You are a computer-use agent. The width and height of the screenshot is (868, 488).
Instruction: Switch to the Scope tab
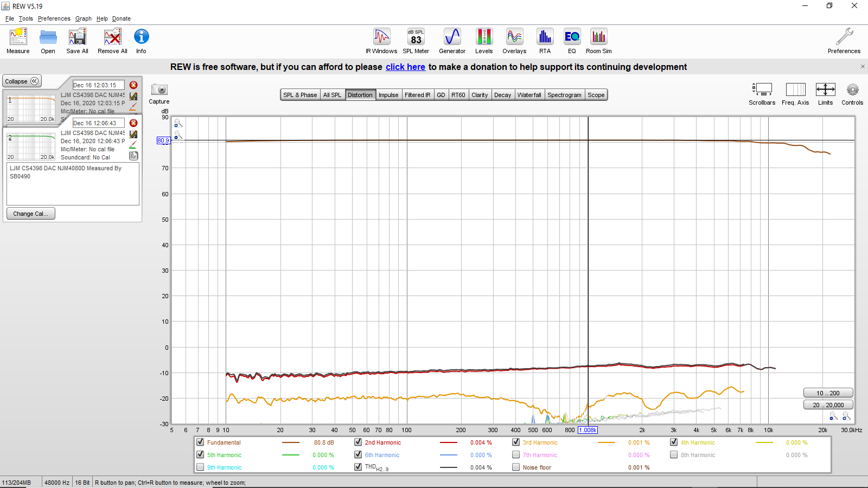tap(596, 95)
